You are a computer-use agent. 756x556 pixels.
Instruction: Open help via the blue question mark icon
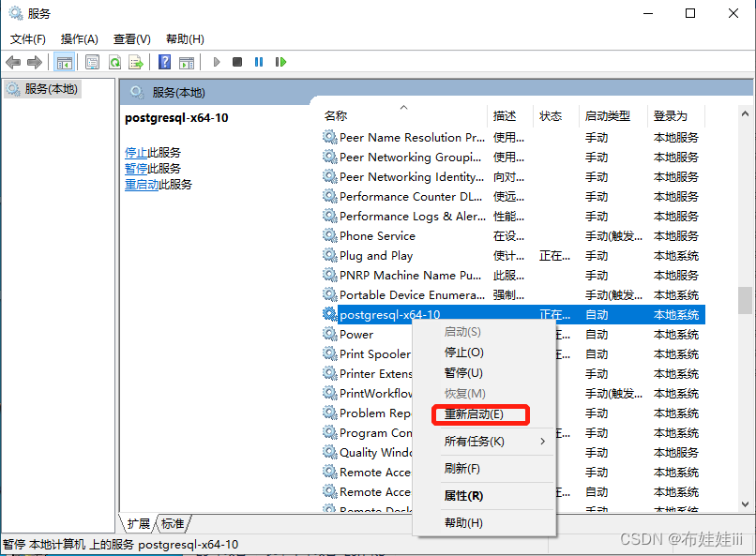click(x=163, y=62)
